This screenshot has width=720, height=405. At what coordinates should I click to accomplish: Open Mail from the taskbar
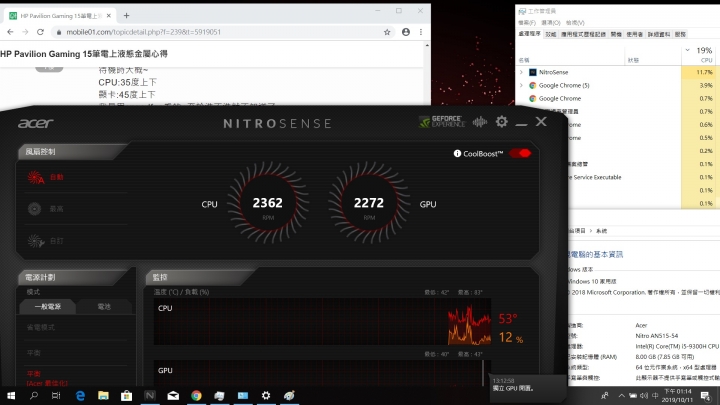coord(173,395)
